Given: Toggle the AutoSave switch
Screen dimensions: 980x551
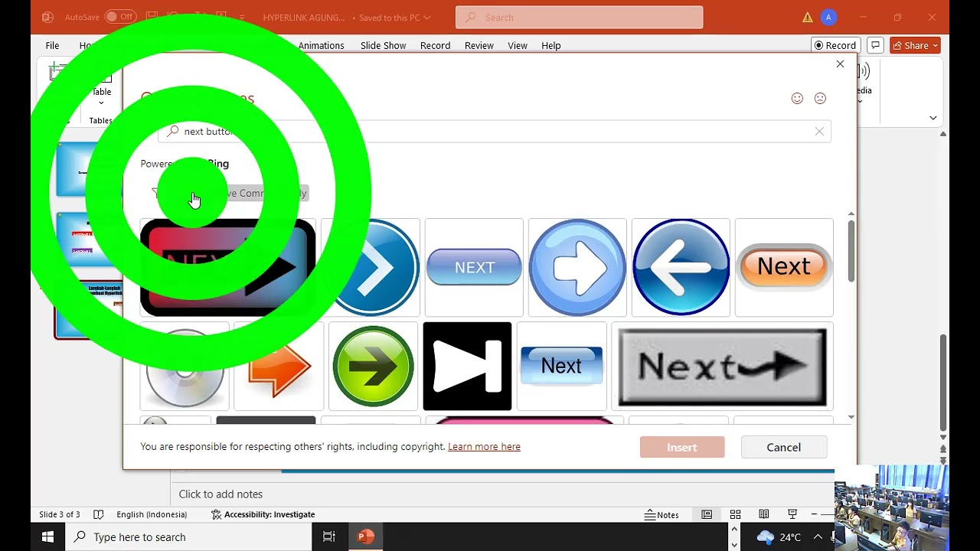Looking at the screenshot, I should (120, 17).
